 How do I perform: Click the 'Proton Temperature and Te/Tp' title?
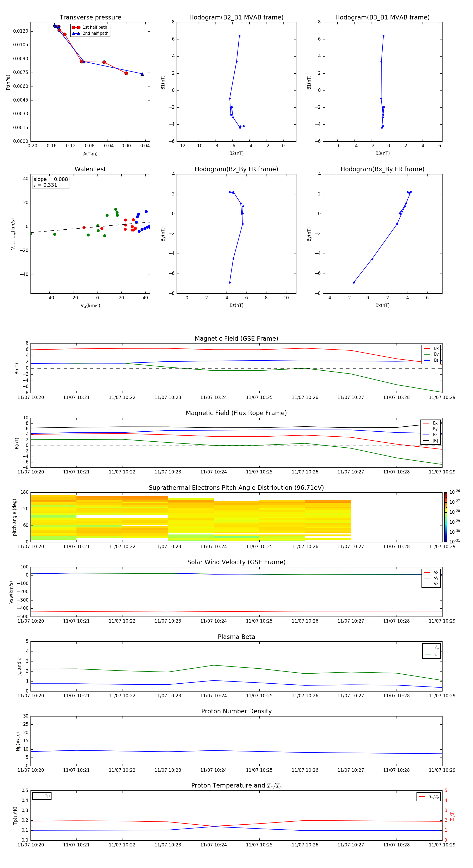[x=236, y=786]
